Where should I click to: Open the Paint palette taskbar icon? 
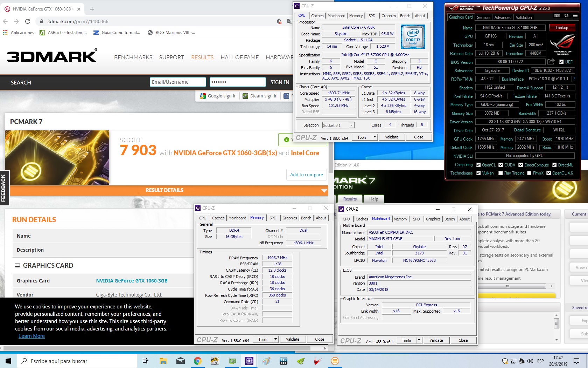click(x=266, y=361)
